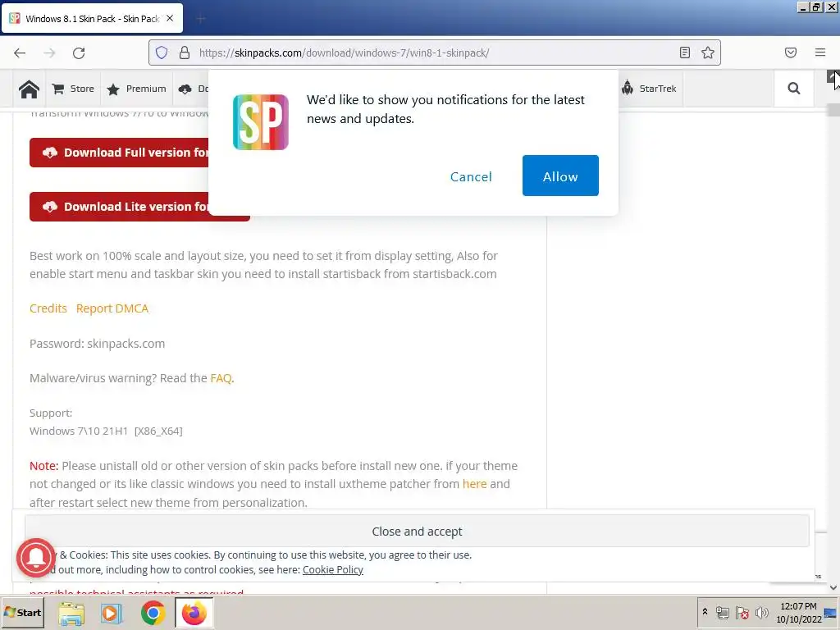
Task: Open the Windows Start button
Action: (22, 612)
